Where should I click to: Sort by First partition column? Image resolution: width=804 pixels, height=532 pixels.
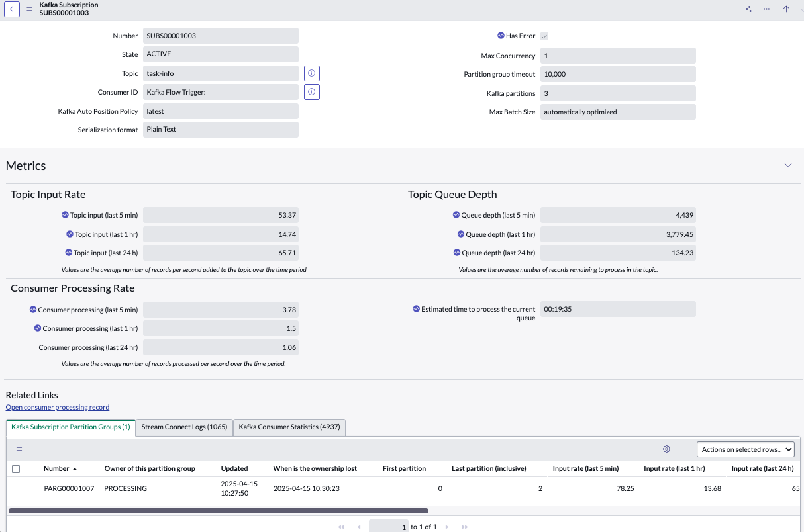point(404,468)
